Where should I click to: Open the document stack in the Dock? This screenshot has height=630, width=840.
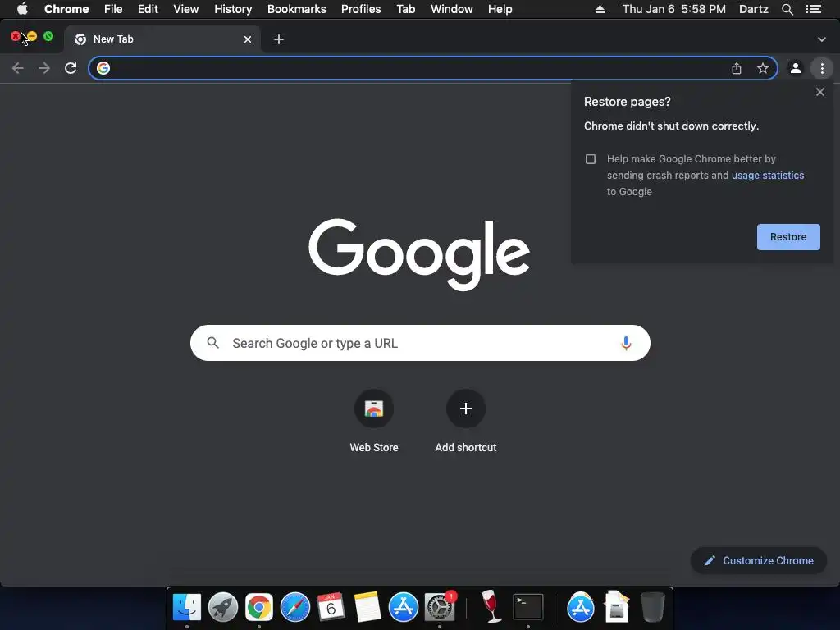[617, 606]
